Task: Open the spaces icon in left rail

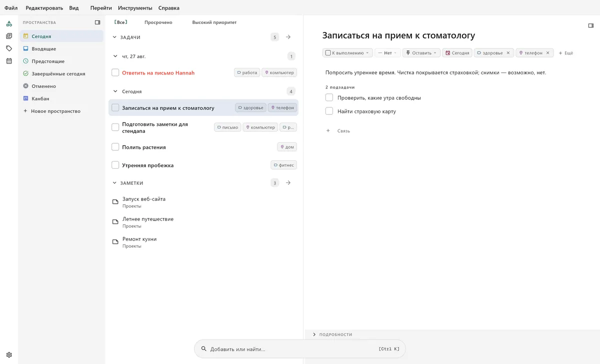Action: point(9,23)
